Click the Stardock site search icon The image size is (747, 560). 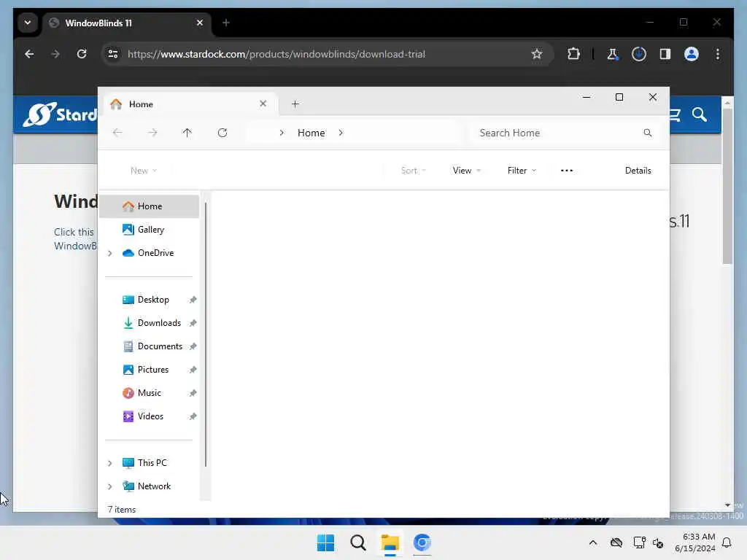[700, 114]
